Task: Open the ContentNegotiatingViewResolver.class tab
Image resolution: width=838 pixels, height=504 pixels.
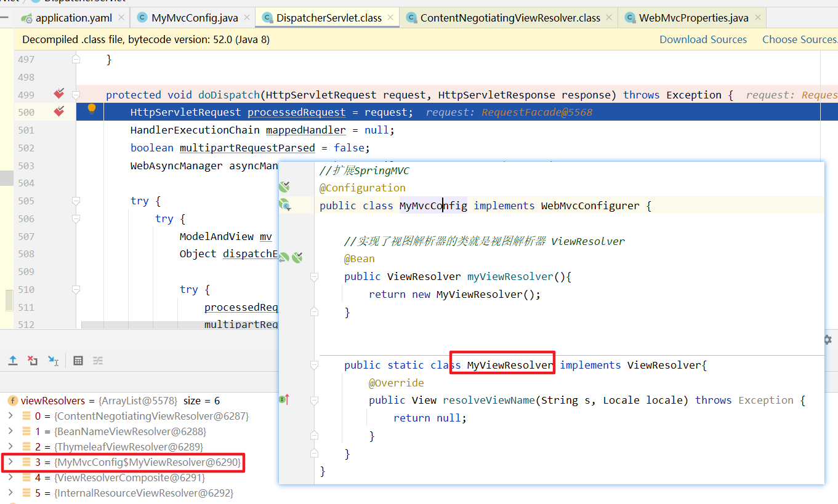Action: click(510, 18)
